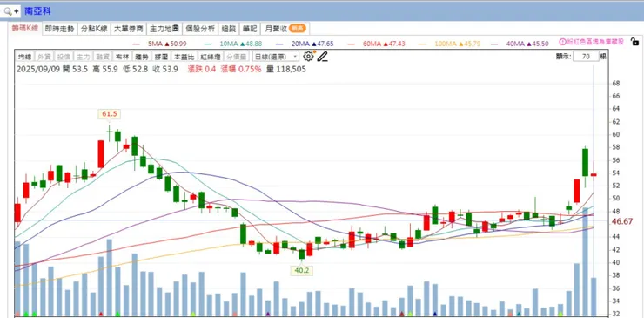Viewport: 644px width, 318px height.
Task: Click the 收 53.9 closing price text
Action: coord(165,69)
